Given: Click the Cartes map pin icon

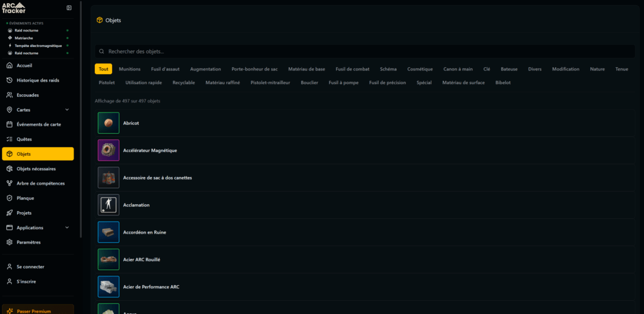Looking at the screenshot, I should (9, 110).
